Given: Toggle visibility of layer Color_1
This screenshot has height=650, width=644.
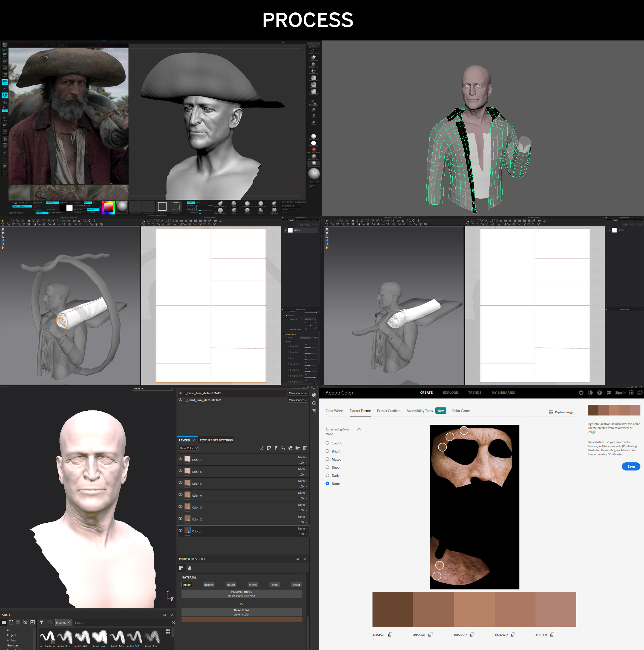Looking at the screenshot, I should 180,530.
